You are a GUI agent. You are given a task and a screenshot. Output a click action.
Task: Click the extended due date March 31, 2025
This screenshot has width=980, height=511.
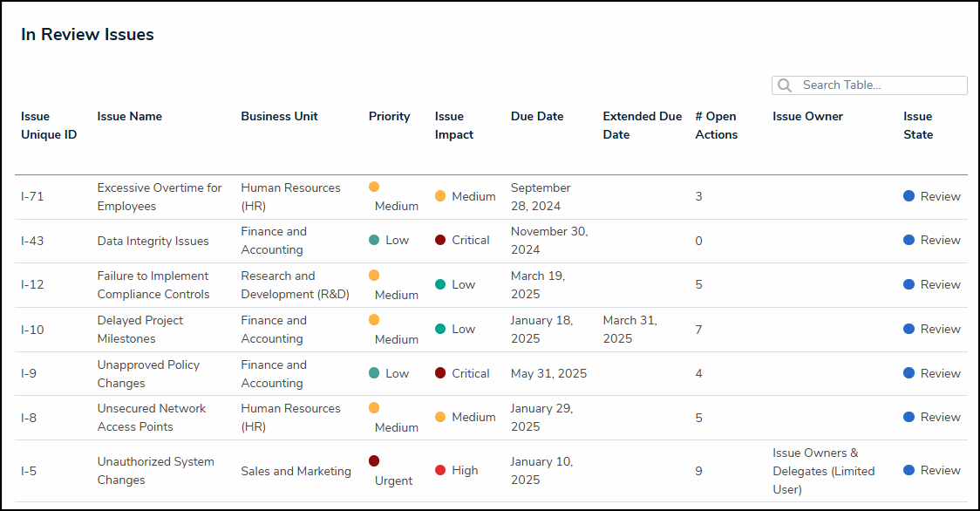[x=630, y=330]
